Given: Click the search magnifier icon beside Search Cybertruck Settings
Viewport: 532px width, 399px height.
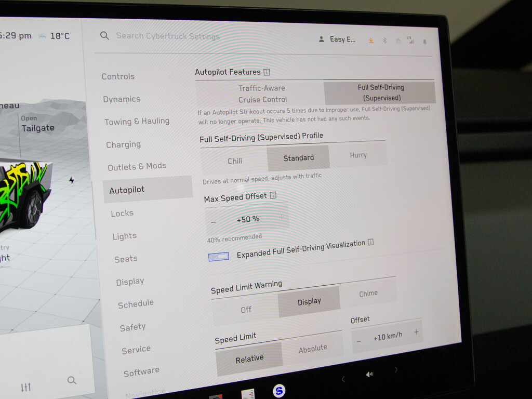Looking at the screenshot, I should (x=104, y=35).
